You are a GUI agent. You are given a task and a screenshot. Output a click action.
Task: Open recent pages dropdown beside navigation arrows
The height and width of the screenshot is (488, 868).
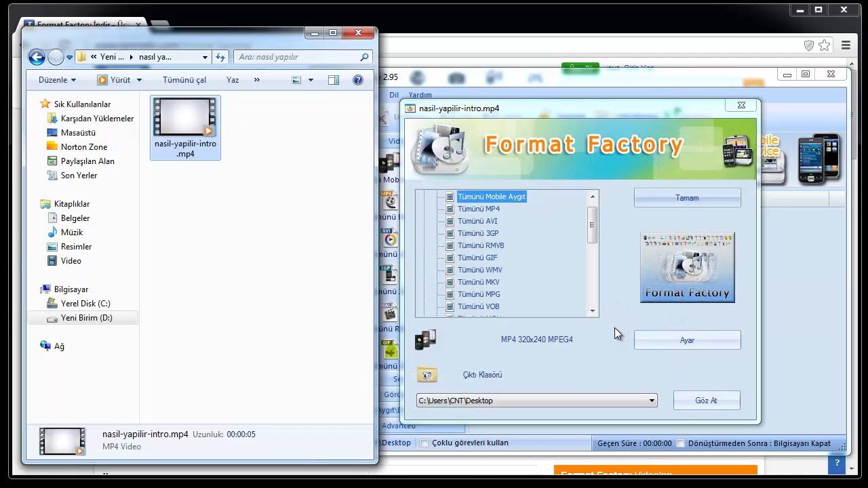[70, 58]
